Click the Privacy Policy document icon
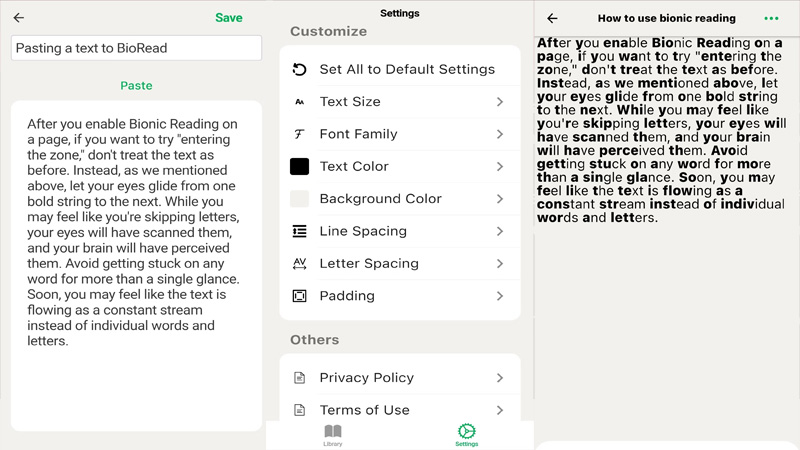This screenshot has height=450, width=800. click(x=299, y=378)
